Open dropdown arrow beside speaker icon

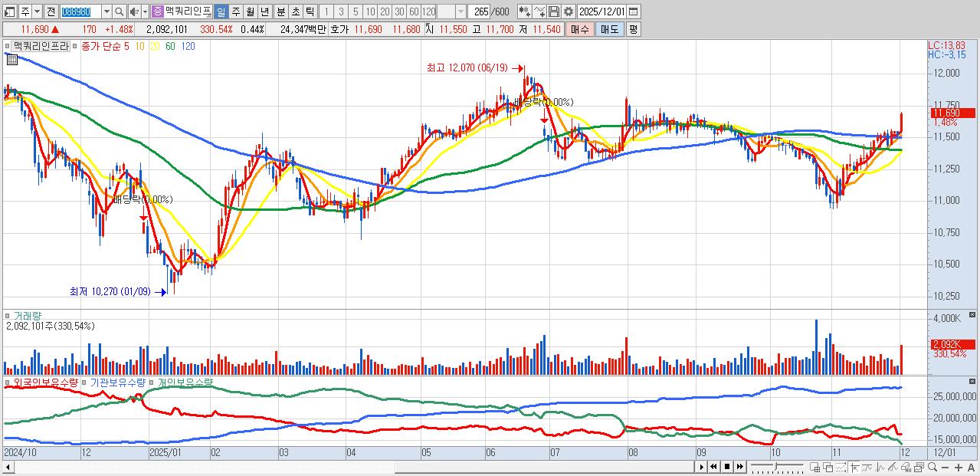[x=145, y=11]
